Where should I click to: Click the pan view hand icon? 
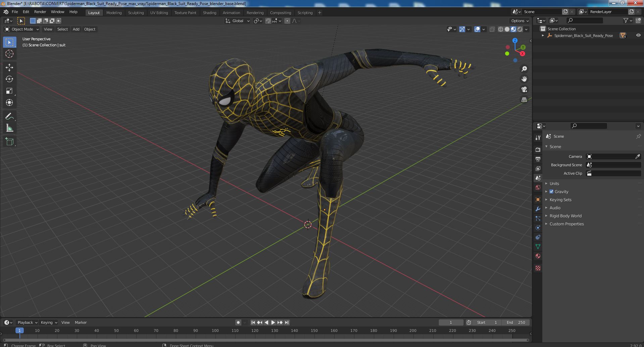point(524,79)
